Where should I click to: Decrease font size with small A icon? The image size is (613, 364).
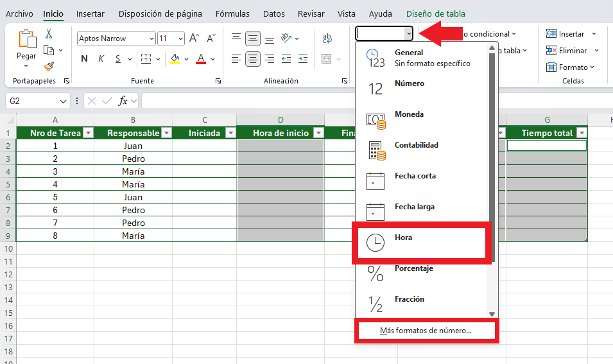click(211, 39)
